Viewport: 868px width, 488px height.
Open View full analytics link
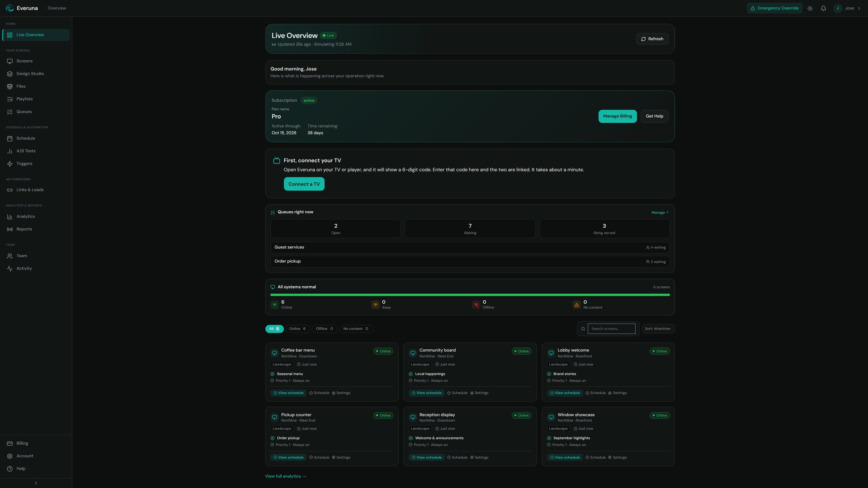285,476
